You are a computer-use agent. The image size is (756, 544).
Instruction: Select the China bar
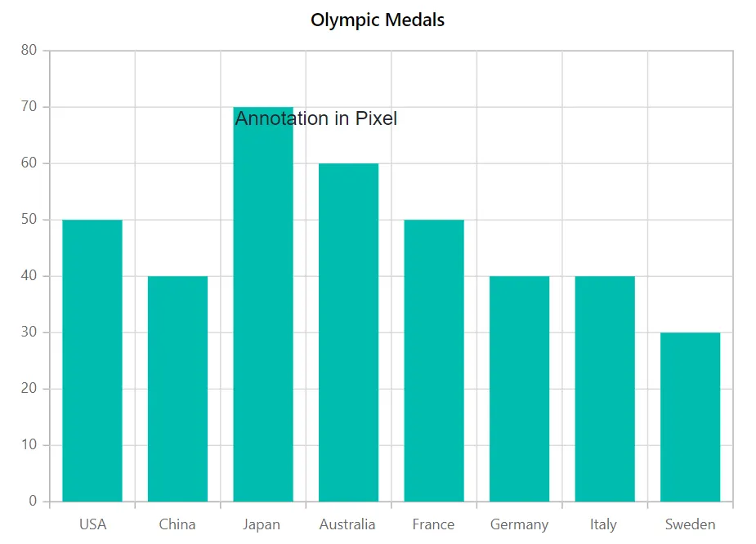tap(177, 389)
